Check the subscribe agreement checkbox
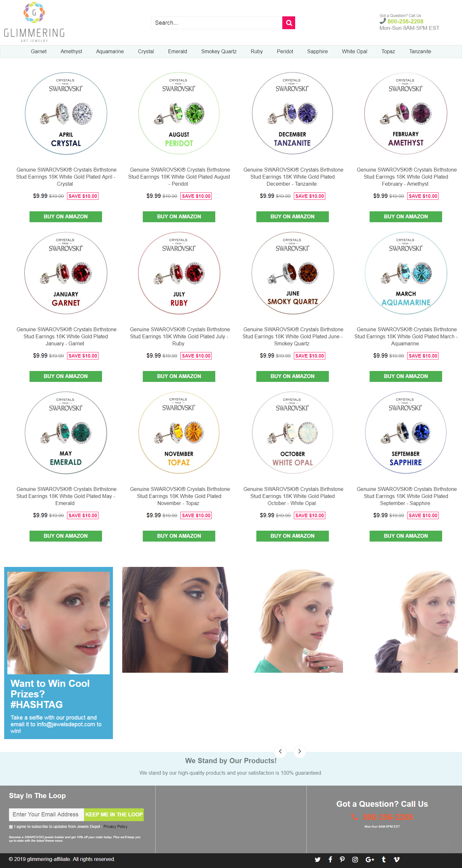The image size is (462, 868). [11, 827]
